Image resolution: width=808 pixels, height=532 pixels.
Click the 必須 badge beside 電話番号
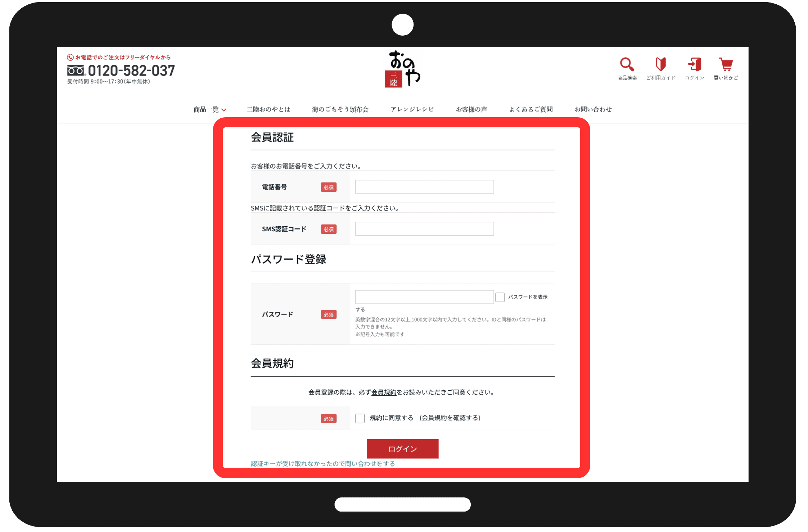click(329, 187)
